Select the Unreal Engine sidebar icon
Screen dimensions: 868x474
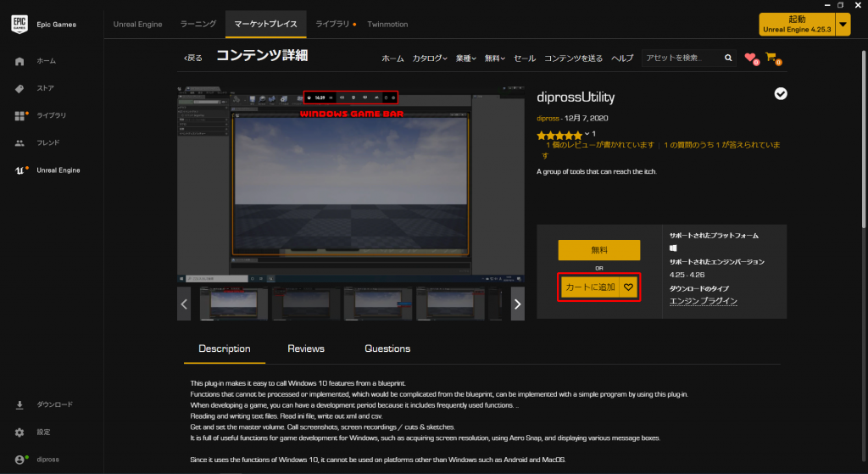[x=19, y=170]
